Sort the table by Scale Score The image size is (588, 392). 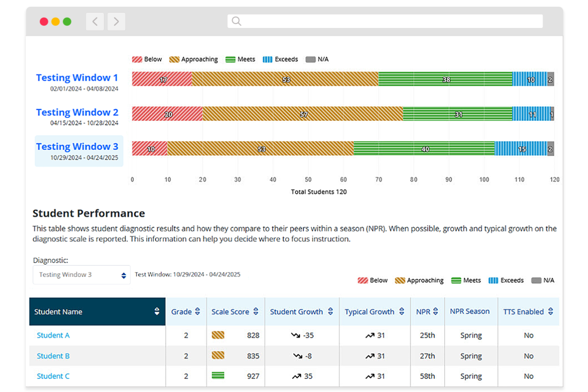pos(256,311)
